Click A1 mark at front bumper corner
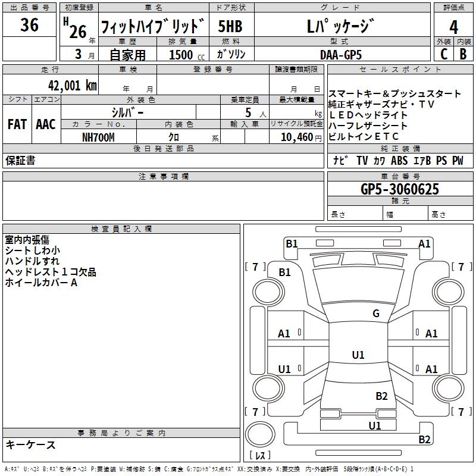This screenshot has height=476, width=476. tap(424, 244)
